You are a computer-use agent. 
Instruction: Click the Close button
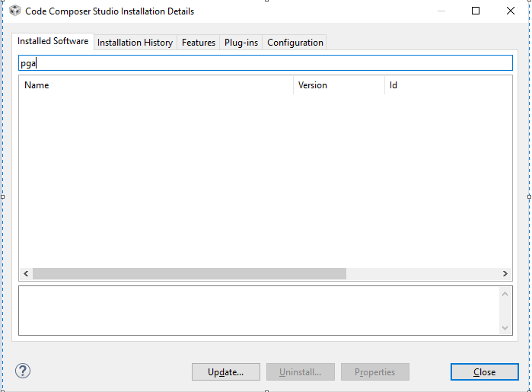[x=485, y=372]
